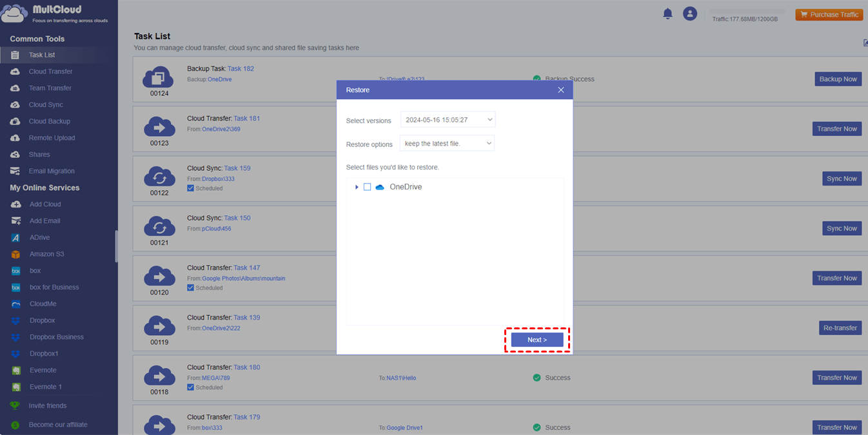Toggle Scheduled checkbox under Task 147
The width and height of the screenshot is (868, 435).
coord(190,288)
